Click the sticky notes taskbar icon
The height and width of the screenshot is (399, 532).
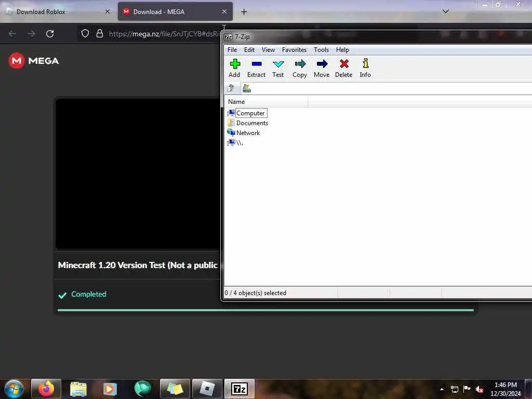(175, 389)
